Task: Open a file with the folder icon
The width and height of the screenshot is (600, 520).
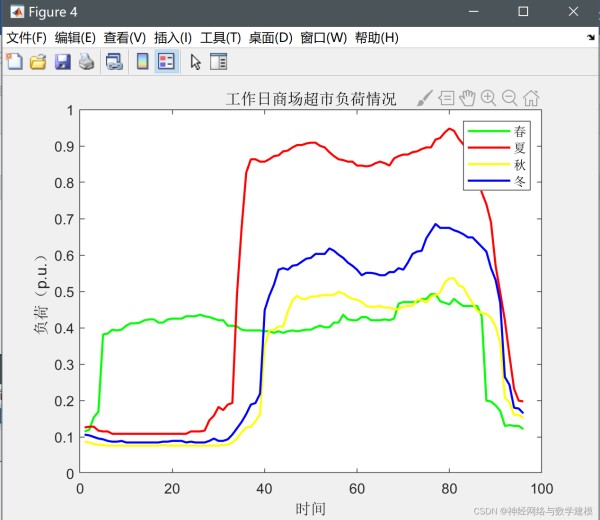Action: pos(38,62)
